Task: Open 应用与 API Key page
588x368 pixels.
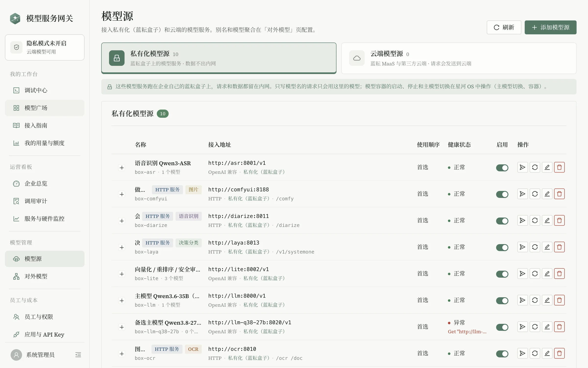Action: coord(45,334)
